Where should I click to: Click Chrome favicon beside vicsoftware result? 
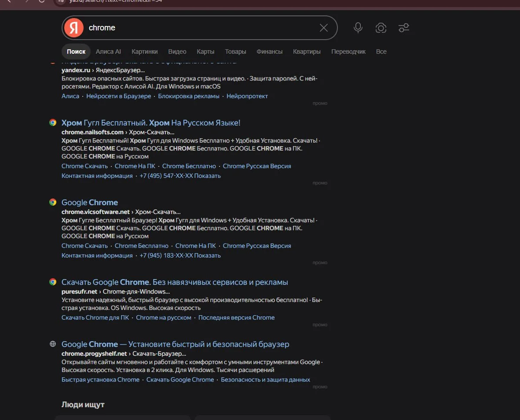pyautogui.click(x=53, y=202)
